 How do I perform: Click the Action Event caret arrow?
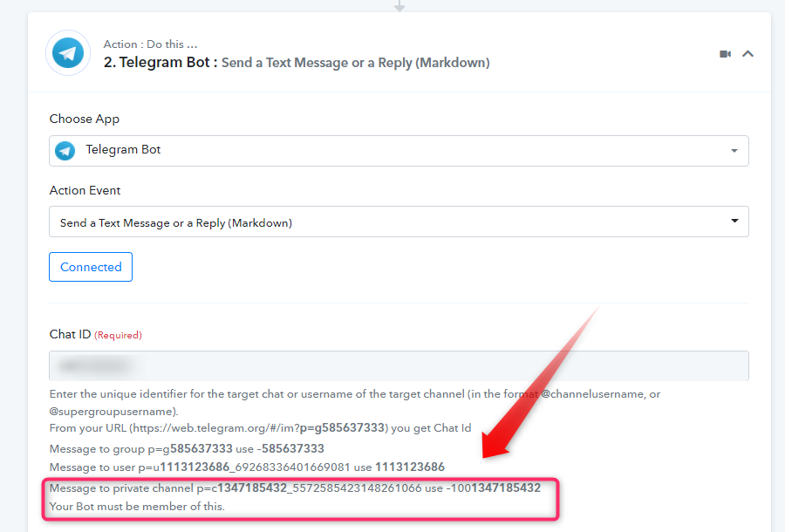tap(734, 221)
